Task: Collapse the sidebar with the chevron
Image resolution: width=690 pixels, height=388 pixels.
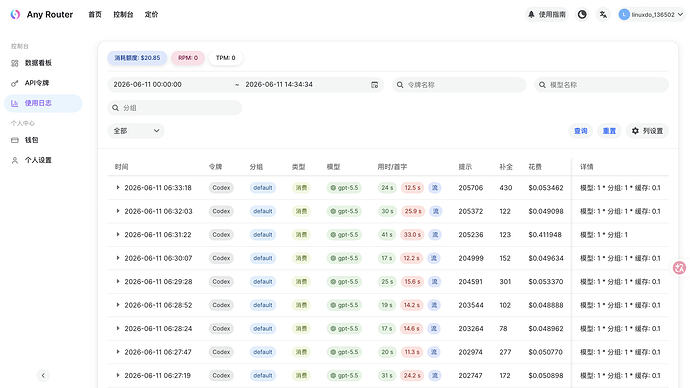Action: point(43,375)
